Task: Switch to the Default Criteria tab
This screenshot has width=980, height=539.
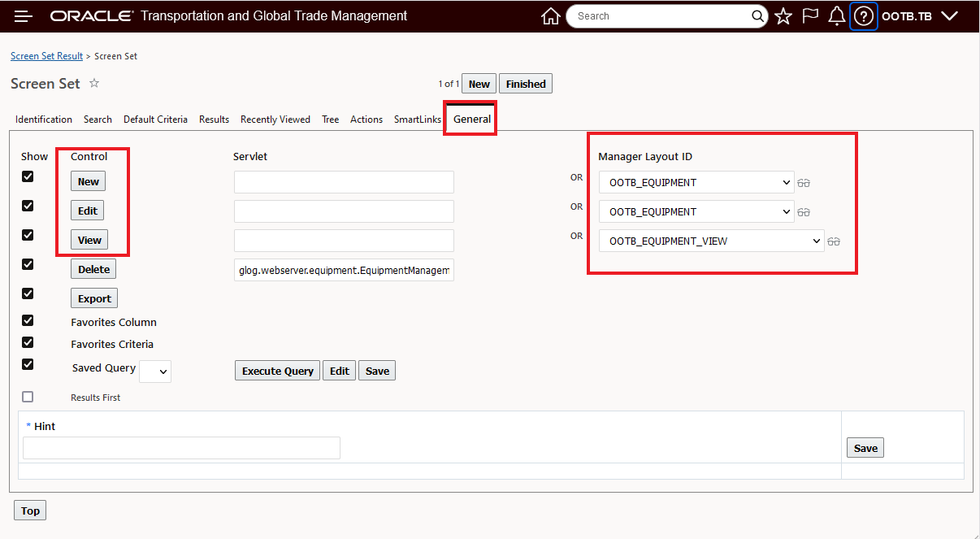Action: 155,120
